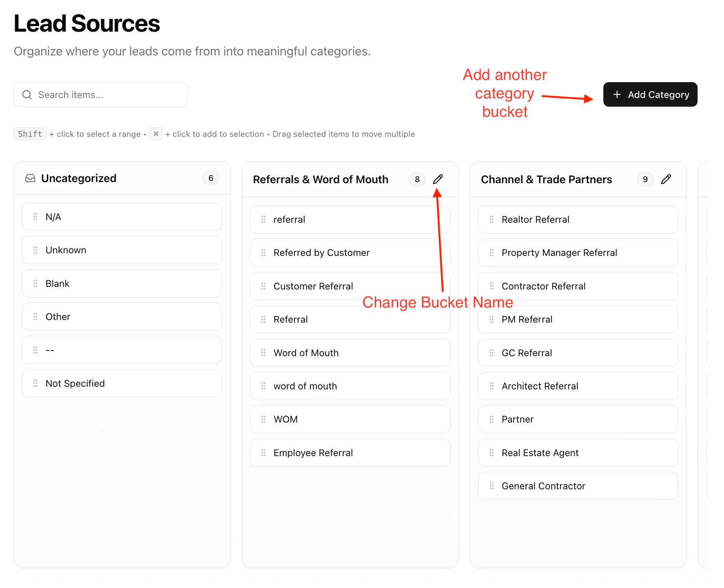Viewport: 724px width, 588px height.
Task: Grab the drag handle of General Contractor
Action: click(x=491, y=486)
